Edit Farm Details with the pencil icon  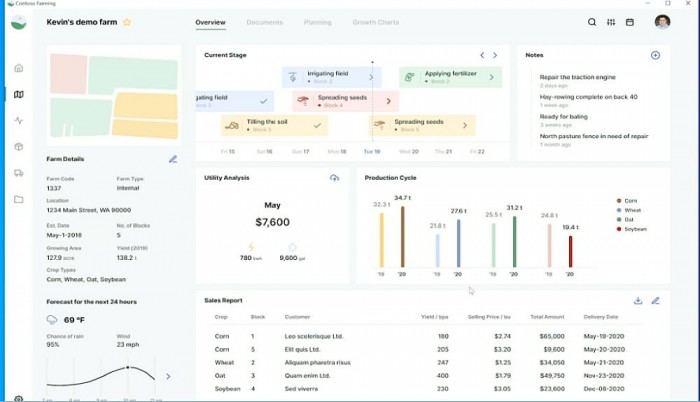click(x=172, y=159)
